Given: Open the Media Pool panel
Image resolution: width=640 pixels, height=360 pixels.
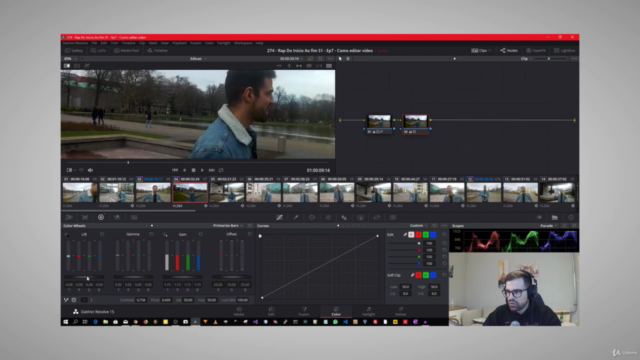Looking at the screenshot, I should (127, 51).
